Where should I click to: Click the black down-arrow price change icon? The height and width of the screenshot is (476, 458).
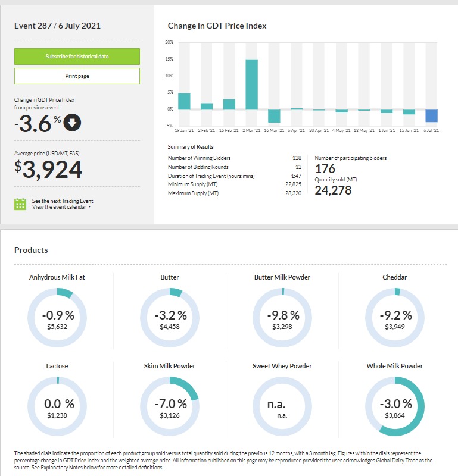pos(72,123)
